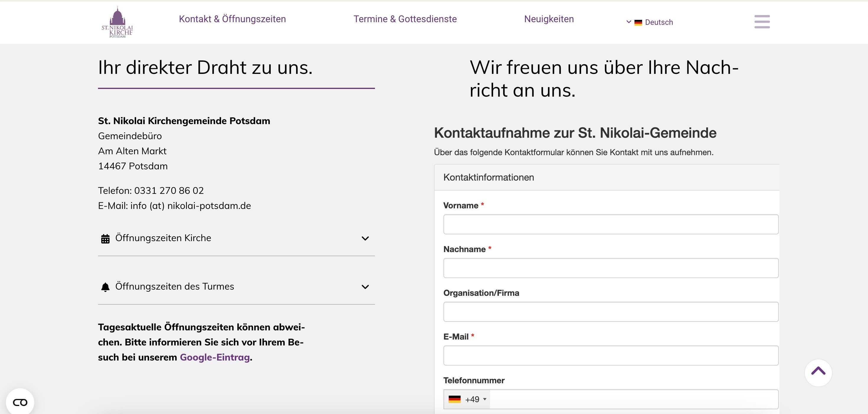Open Kontakt & Öffnungszeiten menu item

(232, 19)
